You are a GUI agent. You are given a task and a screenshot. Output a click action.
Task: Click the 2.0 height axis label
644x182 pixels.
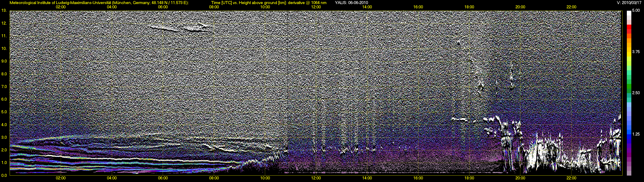coord(4,150)
